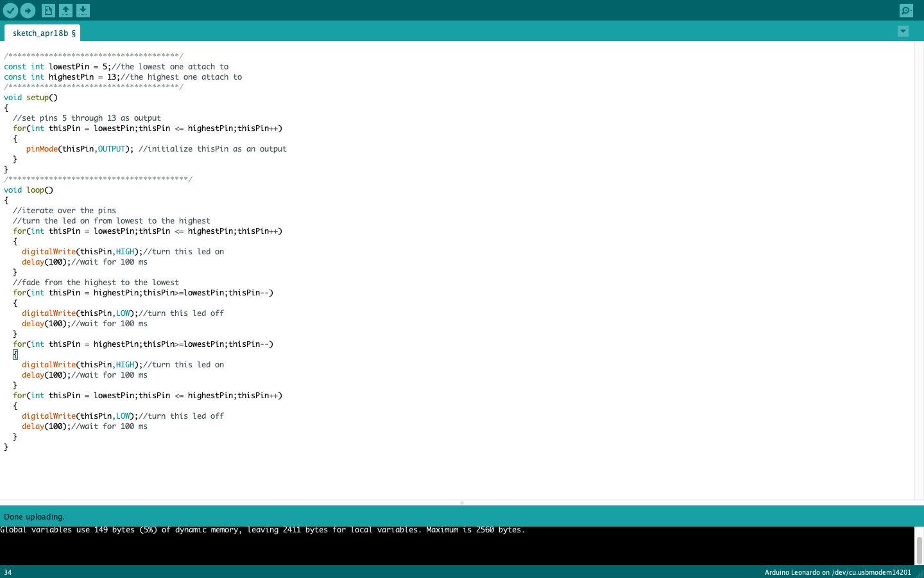The image size is (924, 578).
Task: Create a new sketch with the New icon
Action: pos(48,10)
